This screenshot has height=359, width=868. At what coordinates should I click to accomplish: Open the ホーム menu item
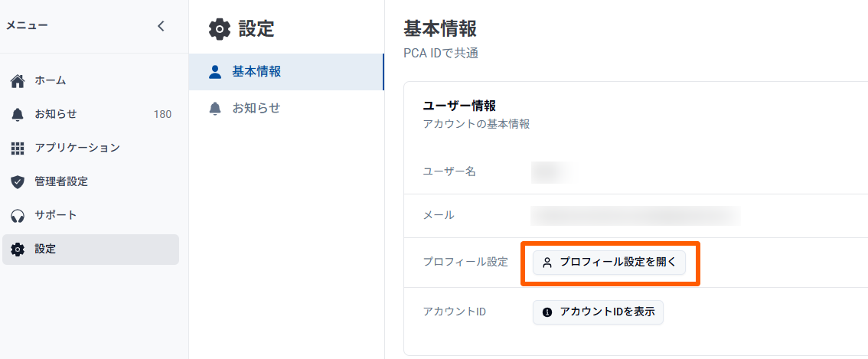51,80
